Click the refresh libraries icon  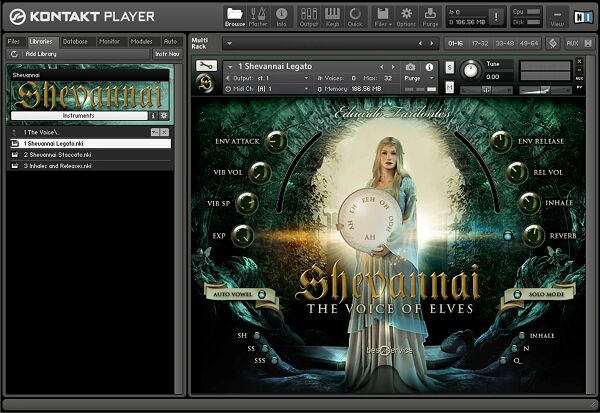tap(14, 54)
